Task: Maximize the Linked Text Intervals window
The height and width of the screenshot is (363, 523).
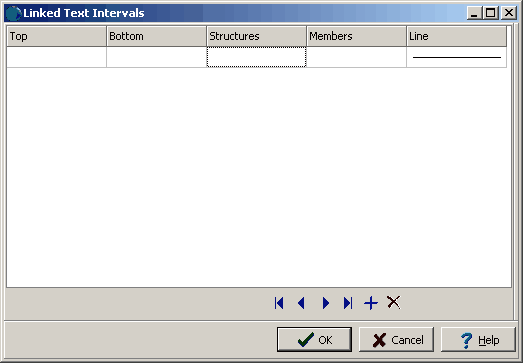Action: tap(491, 13)
